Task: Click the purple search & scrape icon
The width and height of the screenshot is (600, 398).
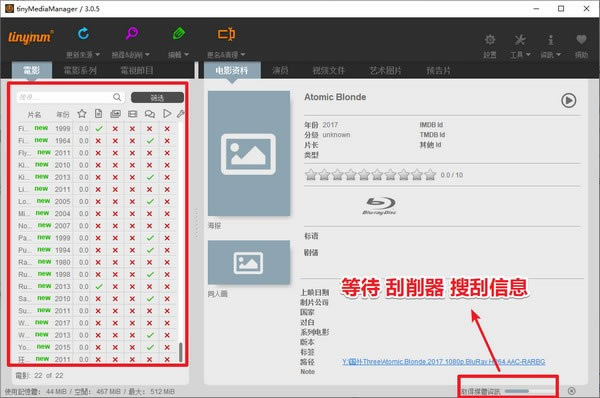Action: (132, 34)
